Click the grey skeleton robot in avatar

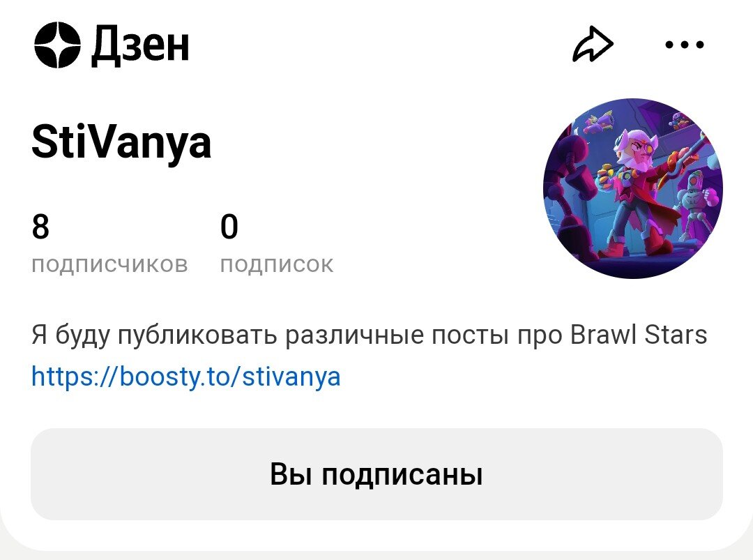pos(694,202)
